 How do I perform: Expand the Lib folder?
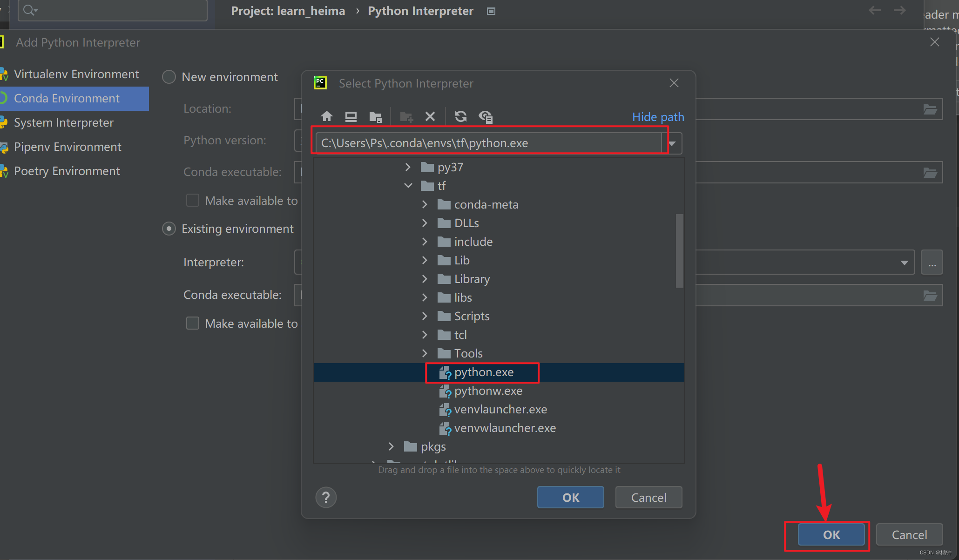[x=425, y=260]
